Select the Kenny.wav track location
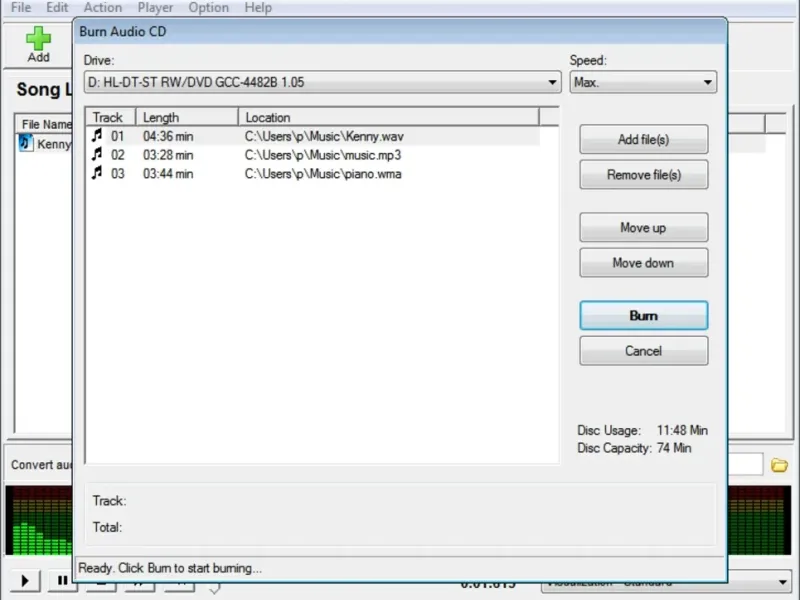The image size is (800, 600). [x=324, y=136]
